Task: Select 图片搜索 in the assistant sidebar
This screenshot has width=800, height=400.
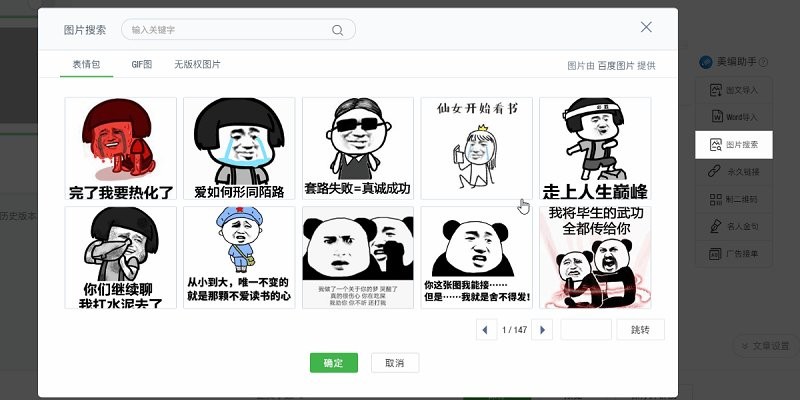Action: coord(734,144)
